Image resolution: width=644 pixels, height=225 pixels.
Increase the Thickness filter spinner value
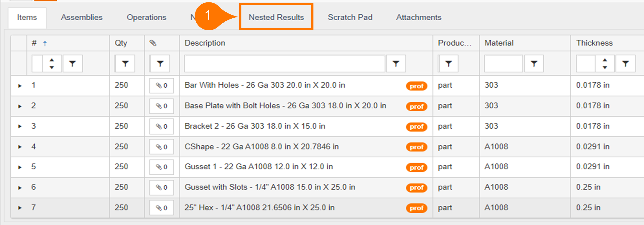[x=605, y=60]
